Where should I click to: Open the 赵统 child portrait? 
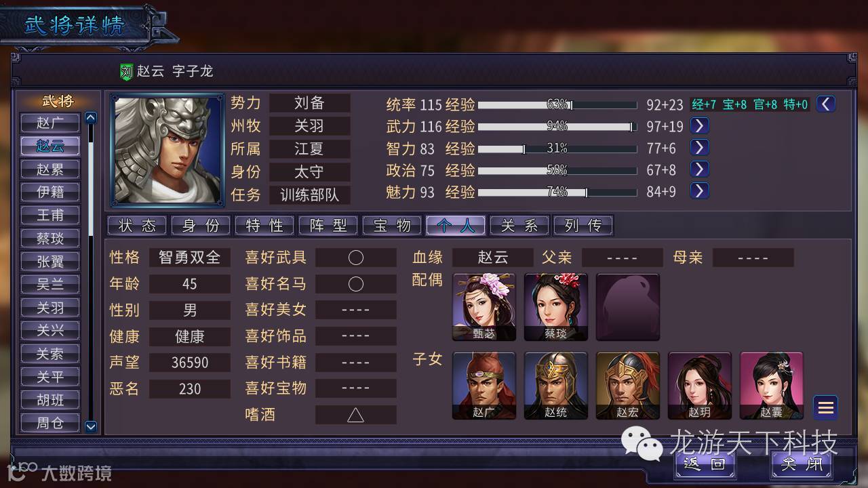tap(556, 386)
